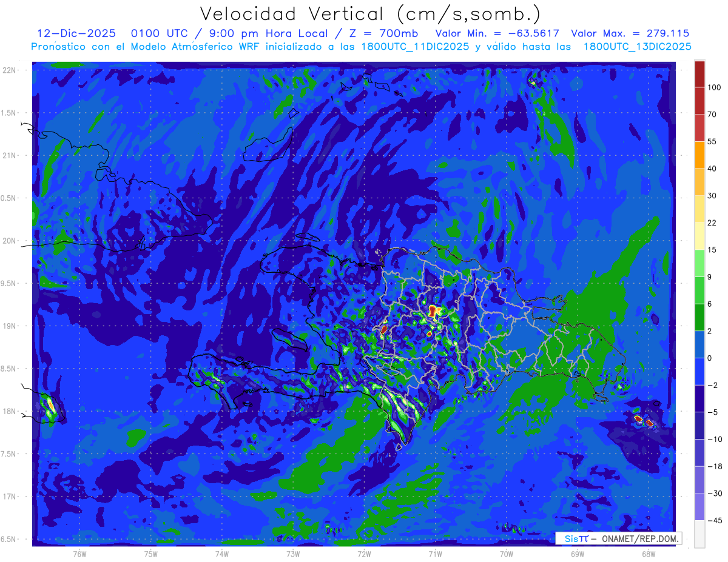Pick the bright blue swatch between -2 and 0

[699, 371]
